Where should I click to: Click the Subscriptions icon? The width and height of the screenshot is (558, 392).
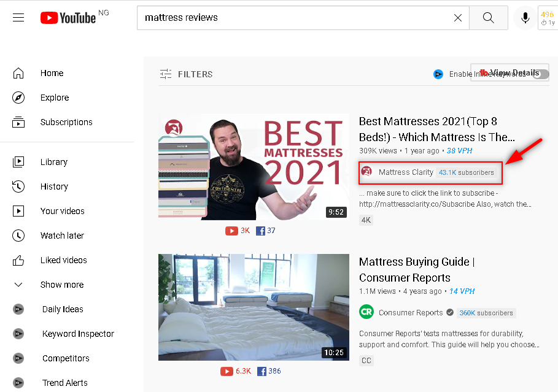click(x=18, y=122)
